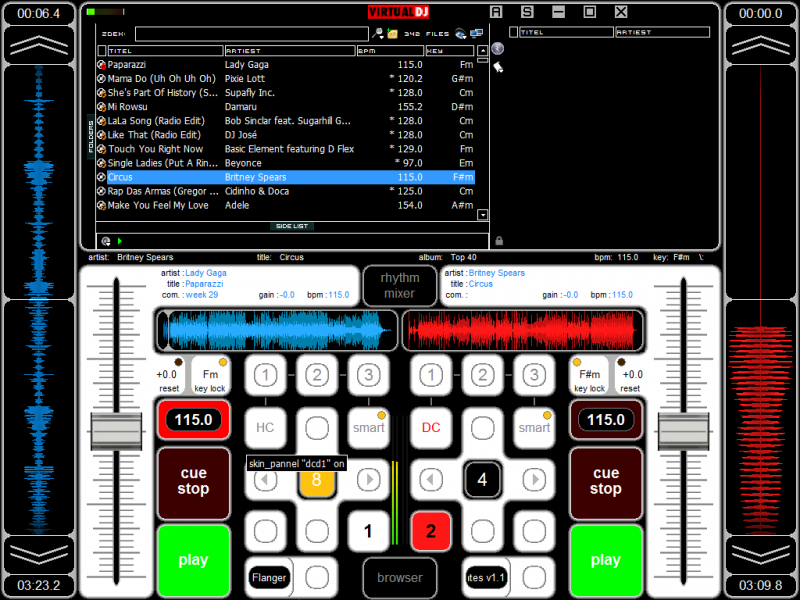Click left deck 115.0 BPM display
Image resolution: width=800 pixels, height=600 pixels.
click(x=193, y=420)
